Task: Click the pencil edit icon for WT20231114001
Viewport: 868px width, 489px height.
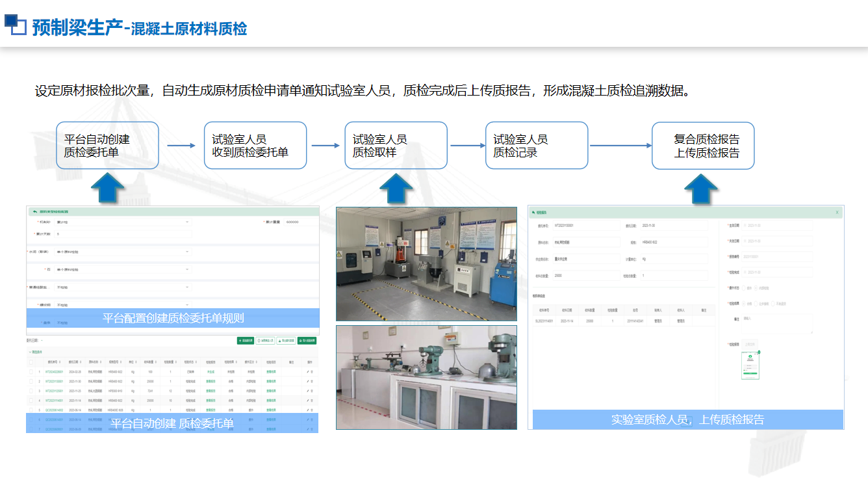Action: (308, 401)
